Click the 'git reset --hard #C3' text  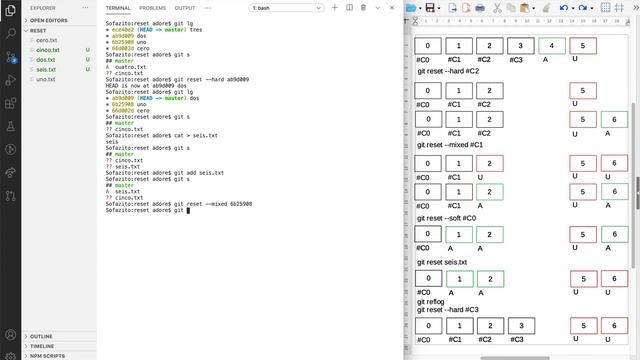click(x=448, y=310)
